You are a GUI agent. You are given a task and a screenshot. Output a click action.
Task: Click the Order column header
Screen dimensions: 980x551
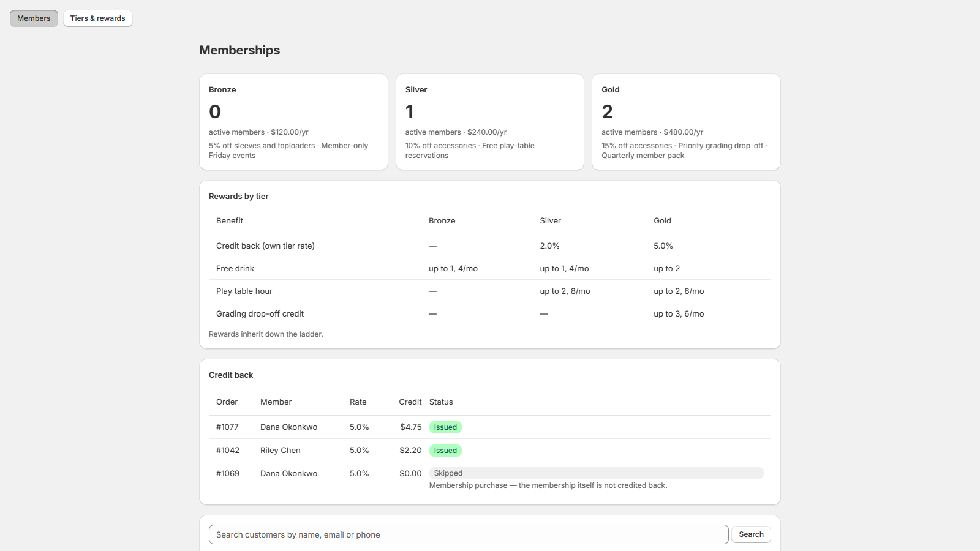click(227, 402)
